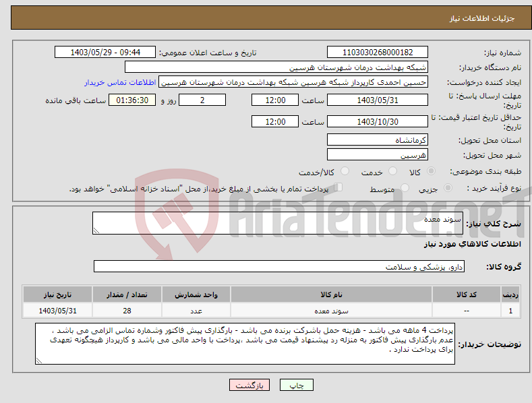This screenshot has height=403, width=532.
Task: Click the ساعت باقی مانده label
Action: point(76,101)
